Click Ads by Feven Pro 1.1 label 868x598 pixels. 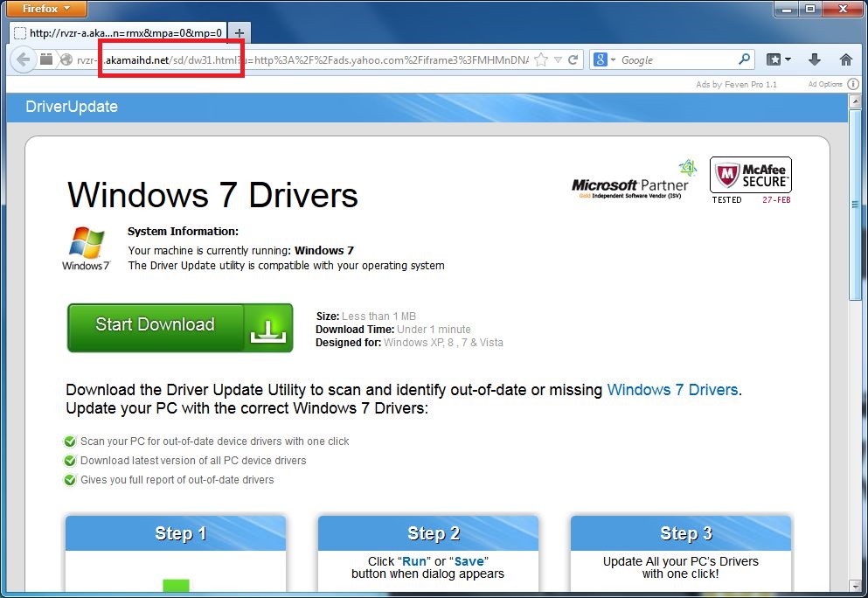736,84
